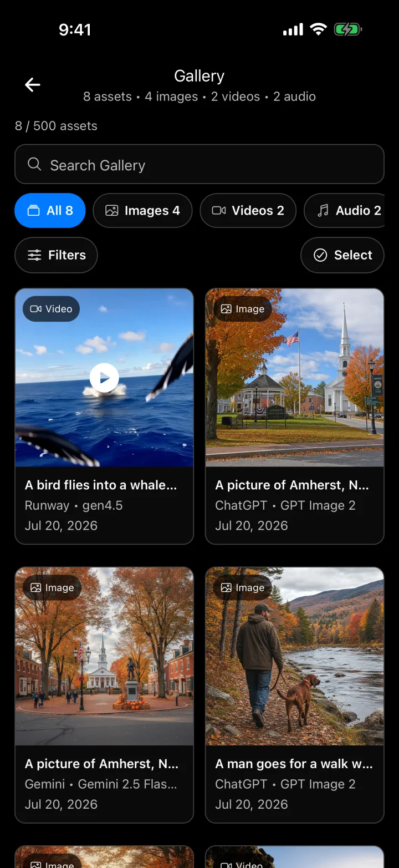Open the ChatGPT Amherst church thumbnail
Screen dimensions: 399x868
click(295, 378)
